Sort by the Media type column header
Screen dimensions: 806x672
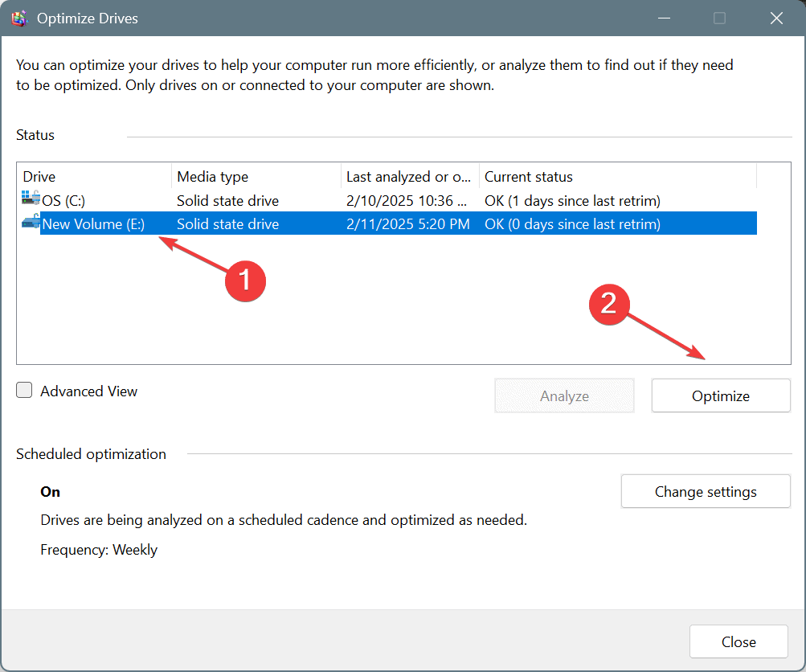click(256, 177)
